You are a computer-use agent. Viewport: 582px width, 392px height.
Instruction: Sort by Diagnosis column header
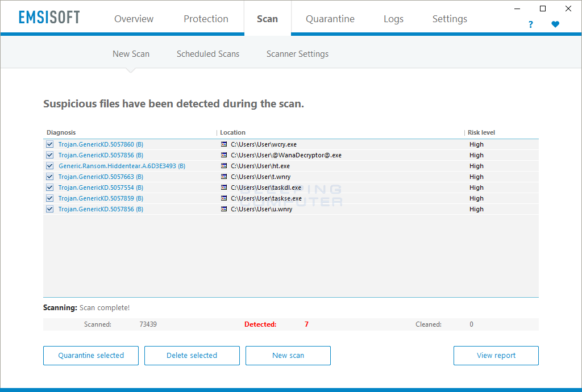61,132
